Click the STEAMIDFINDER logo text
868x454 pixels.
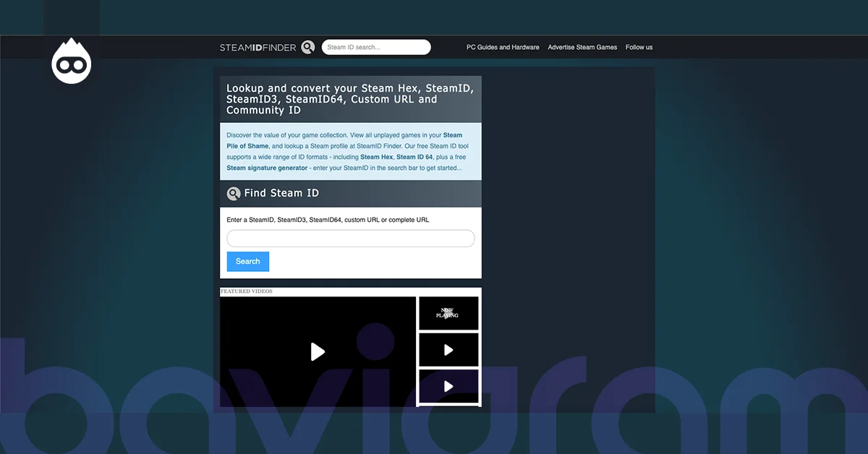tap(258, 46)
